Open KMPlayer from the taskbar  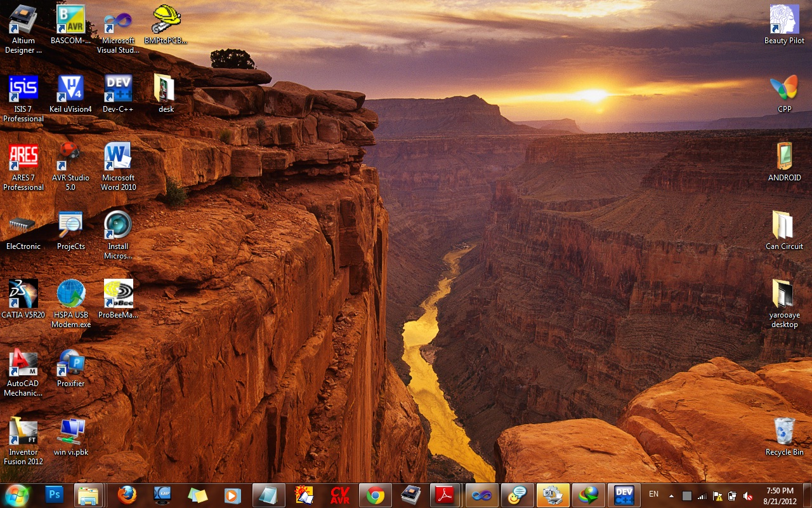click(x=162, y=495)
